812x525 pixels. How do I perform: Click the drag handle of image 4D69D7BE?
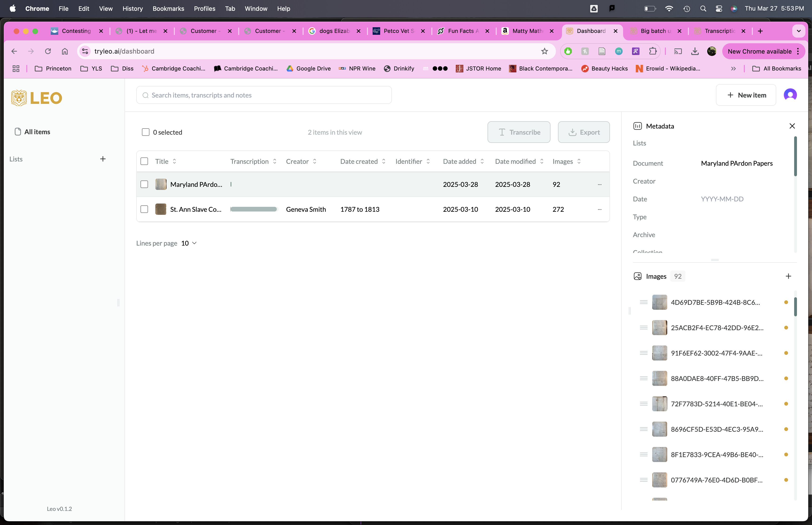point(643,302)
